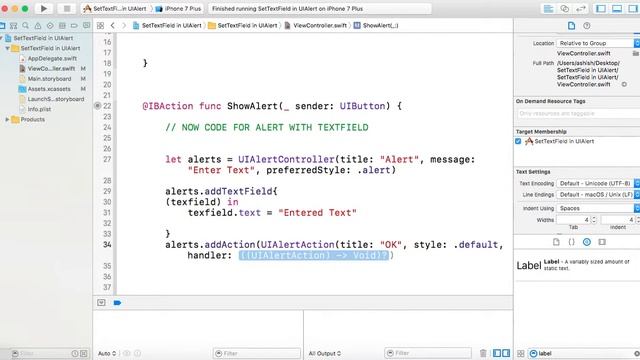The height and width of the screenshot is (360, 640).
Task: Open the breakpoint navigator
Action: [74, 26]
